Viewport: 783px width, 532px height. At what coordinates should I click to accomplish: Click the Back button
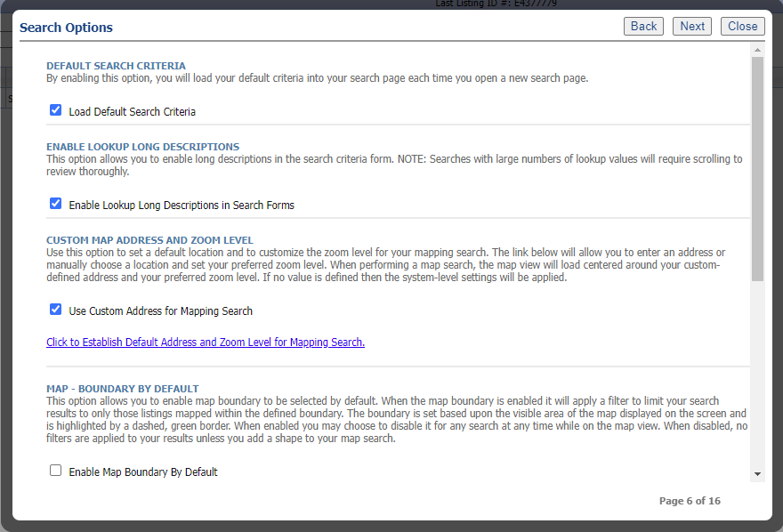(x=643, y=27)
